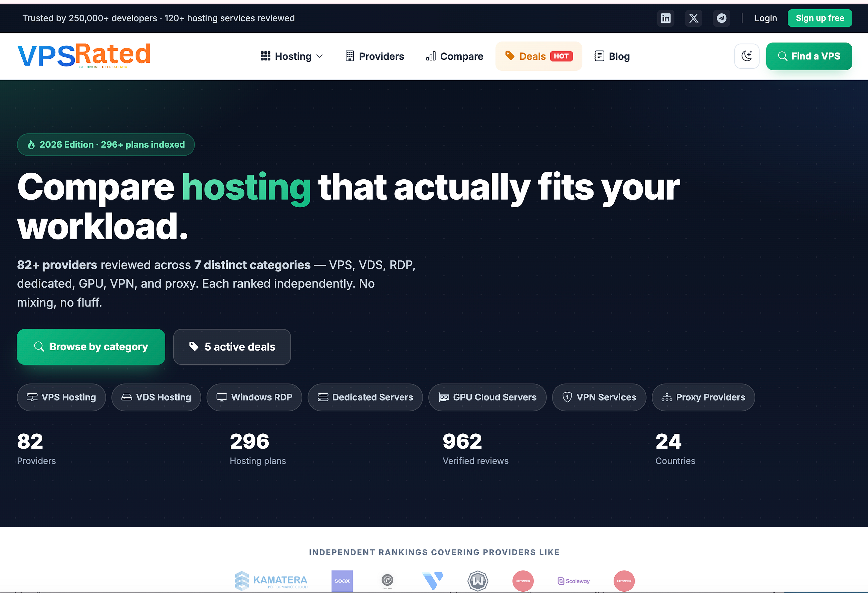Click the Vultr V-shaped provider logo
Viewport: 868px width, 593px height.
tap(433, 581)
